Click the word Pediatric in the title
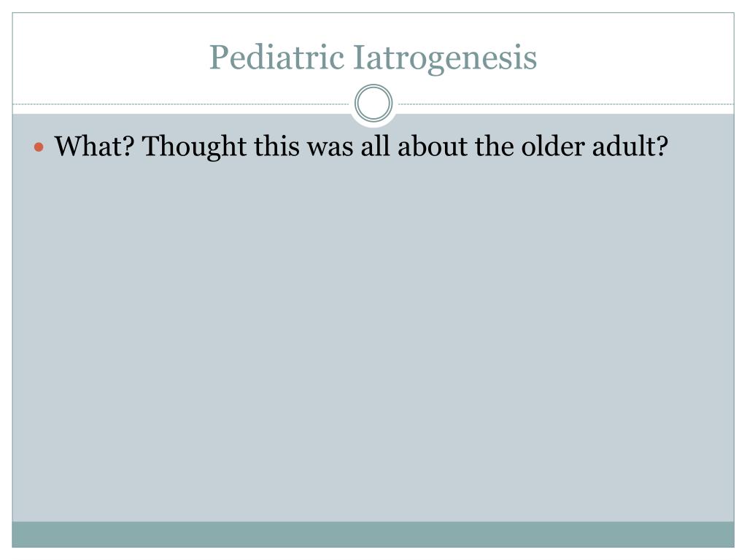 click(276, 57)
